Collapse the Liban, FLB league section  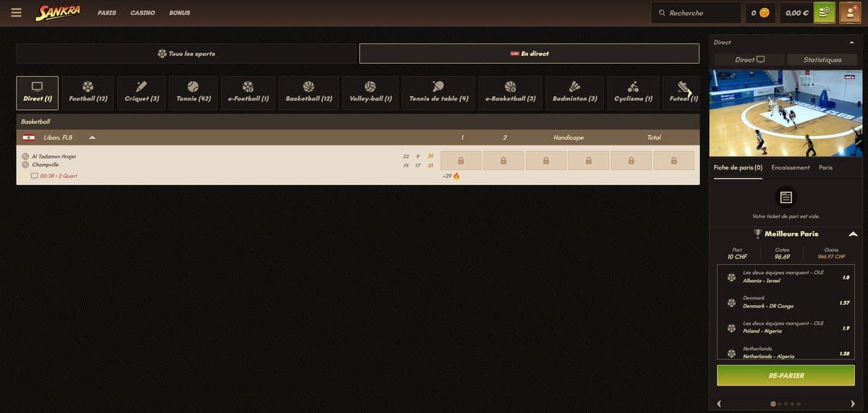tap(92, 137)
